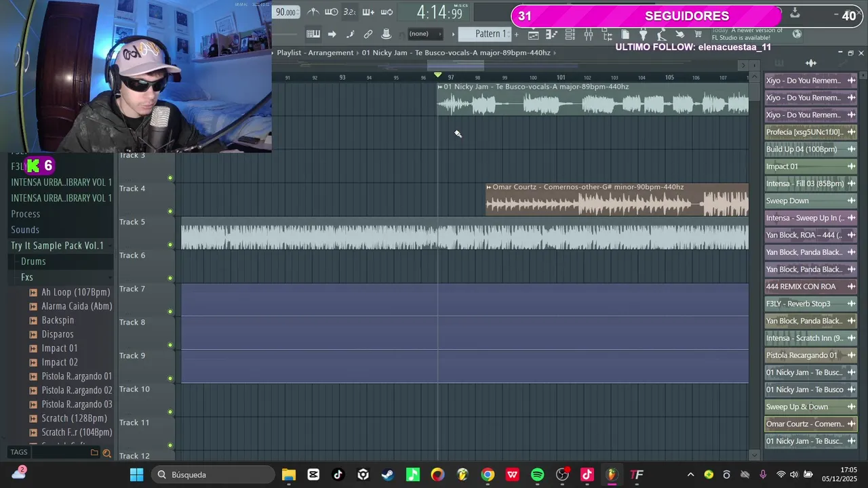The height and width of the screenshot is (488, 868).
Task: Click the project file pages icon
Action: 625,34
